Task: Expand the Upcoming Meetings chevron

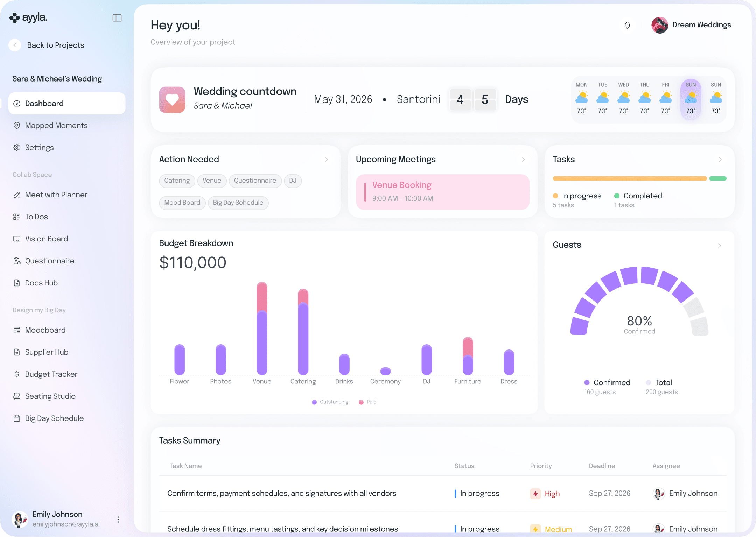Action: pyautogui.click(x=523, y=160)
